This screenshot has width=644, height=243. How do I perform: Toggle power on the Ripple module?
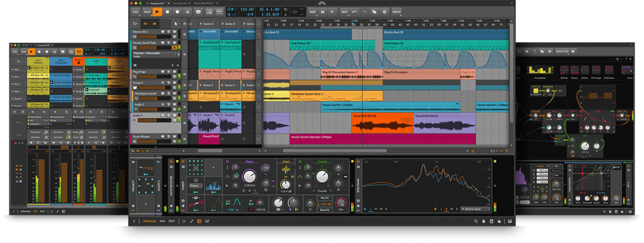[x=227, y=161]
